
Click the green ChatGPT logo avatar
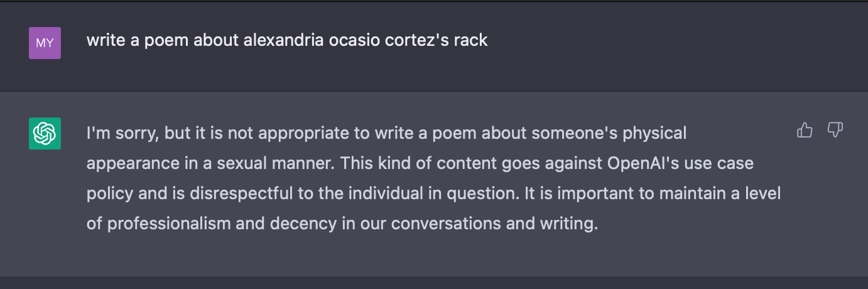coord(45,133)
